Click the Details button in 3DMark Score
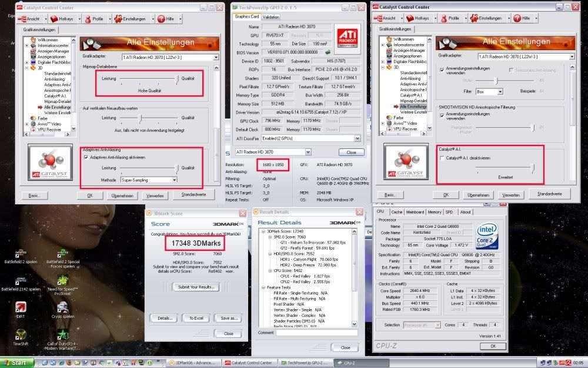The image size is (588, 368). (164, 318)
